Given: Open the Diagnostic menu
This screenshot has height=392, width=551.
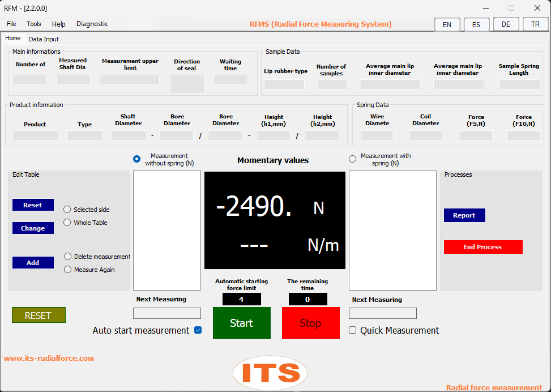Looking at the screenshot, I should pos(92,24).
